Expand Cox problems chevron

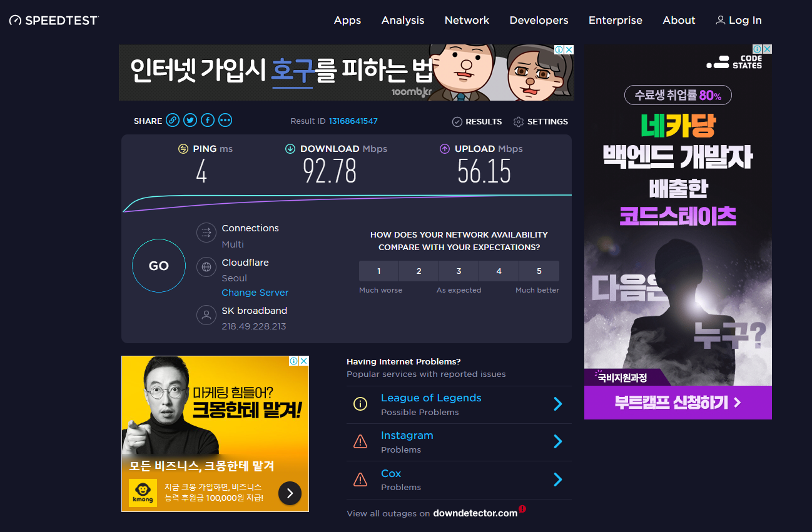(x=557, y=479)
